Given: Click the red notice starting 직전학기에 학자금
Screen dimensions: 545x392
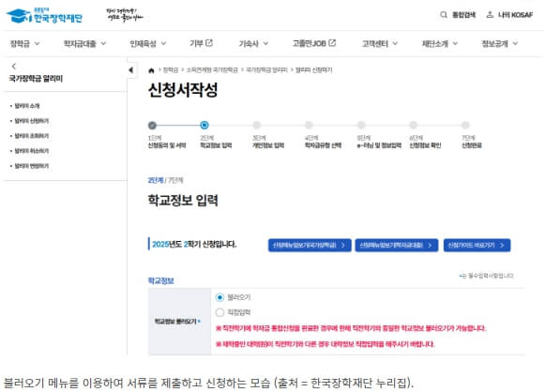Looking at the screenshot, I should [351, 328].
